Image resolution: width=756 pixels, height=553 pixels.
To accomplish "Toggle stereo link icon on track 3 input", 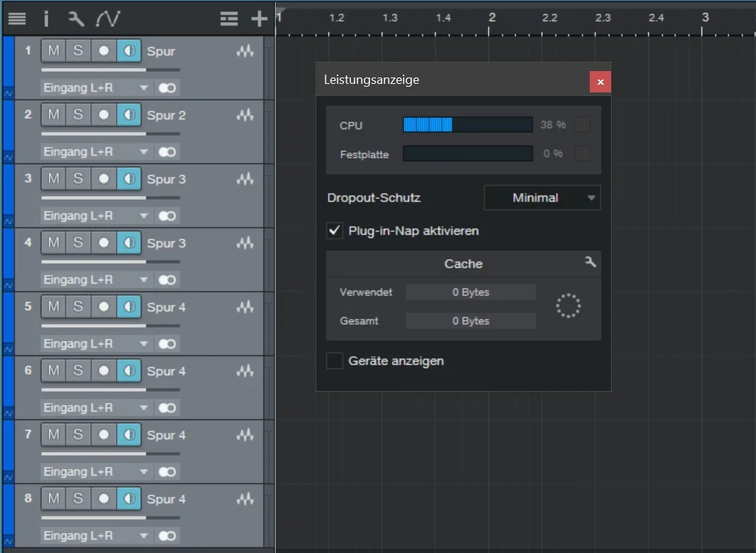I will click(167, 216).
